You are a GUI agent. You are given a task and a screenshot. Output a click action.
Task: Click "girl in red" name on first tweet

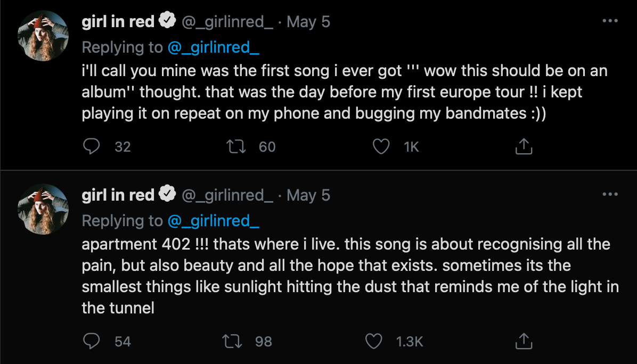(118, 22)
